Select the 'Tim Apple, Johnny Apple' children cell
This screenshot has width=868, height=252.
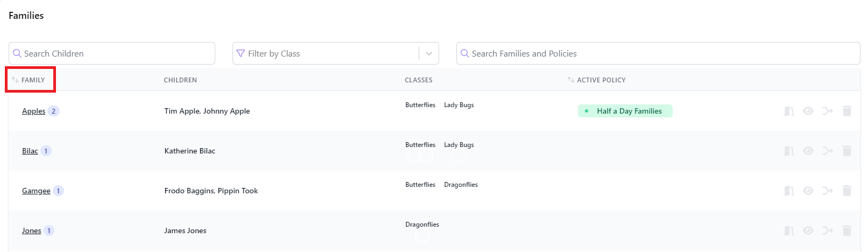[x=207, y=111]
